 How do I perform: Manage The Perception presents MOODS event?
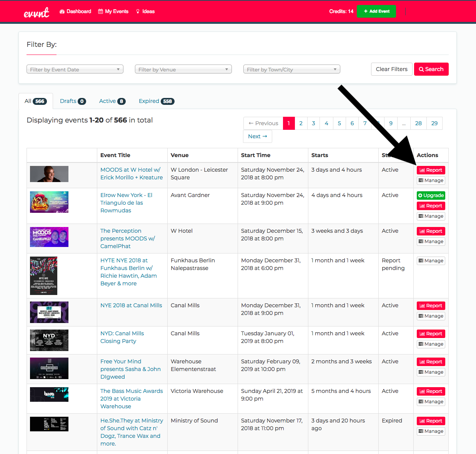431,242
